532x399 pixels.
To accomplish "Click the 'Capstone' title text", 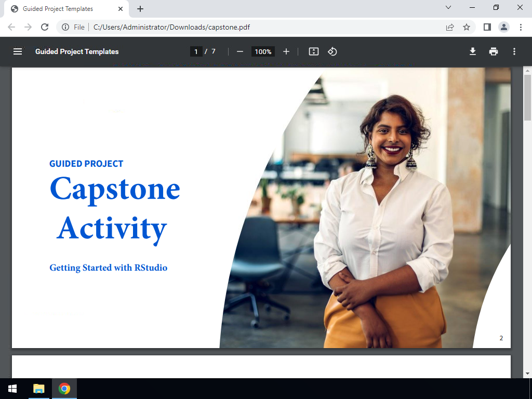I will click(x=115, y=190).
